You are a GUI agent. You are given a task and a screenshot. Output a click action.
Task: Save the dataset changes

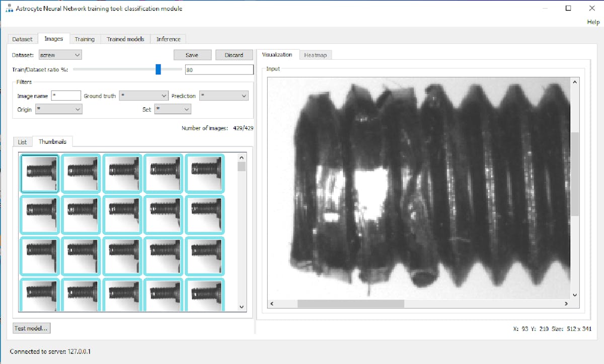tap(192, 55)
